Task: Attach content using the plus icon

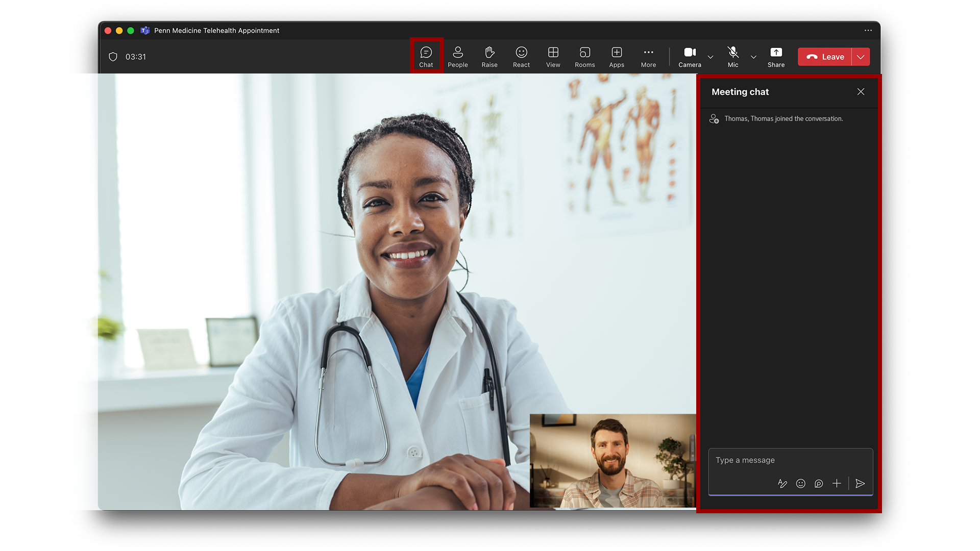Action: point(837,483)
